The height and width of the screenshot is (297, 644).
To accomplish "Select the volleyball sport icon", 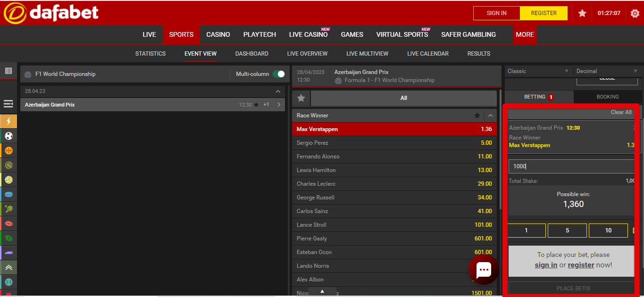I will [x=8, y=180].
